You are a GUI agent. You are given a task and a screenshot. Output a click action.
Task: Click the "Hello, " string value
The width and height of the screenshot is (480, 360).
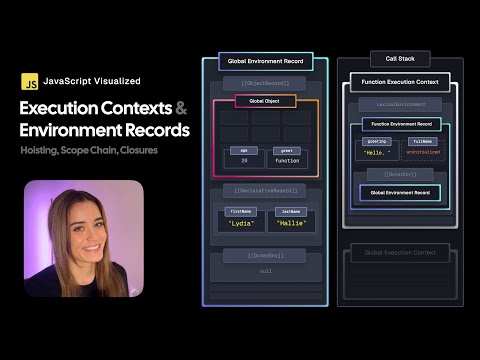(x=377, y=153)
